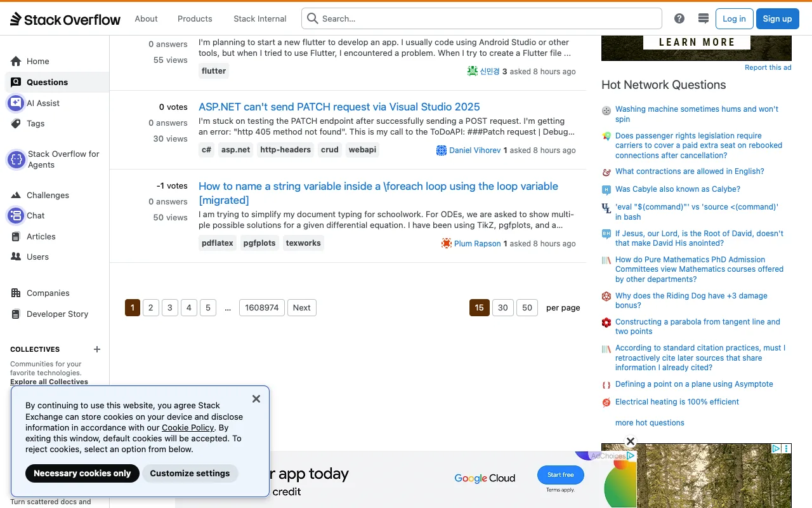Click the AI Assist sparkle icon
This screenshot has width=812, height=508.
pos(16,103)
